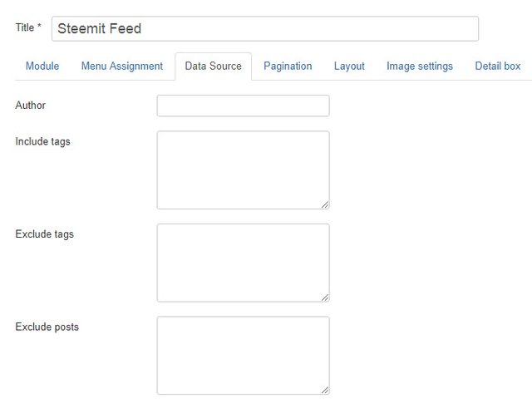Switch to the Detail box tab
532x418 pixels.
(x=497, y=66)
